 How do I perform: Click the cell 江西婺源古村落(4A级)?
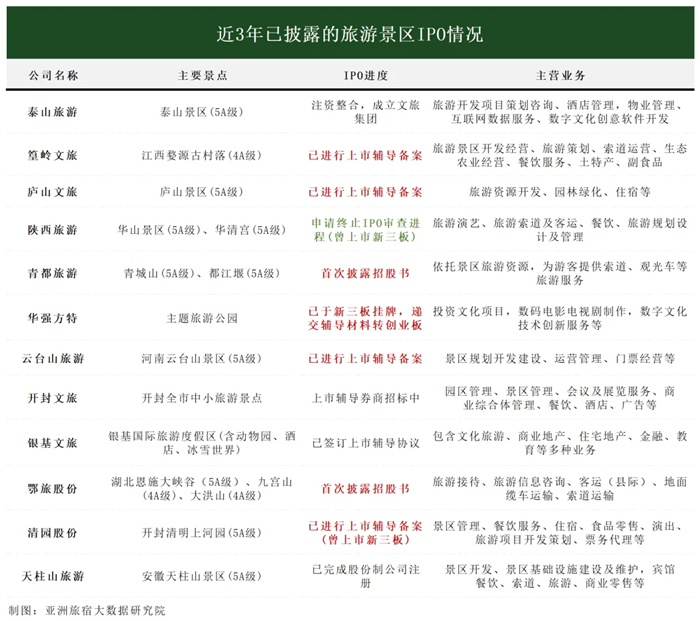(202, 155)
